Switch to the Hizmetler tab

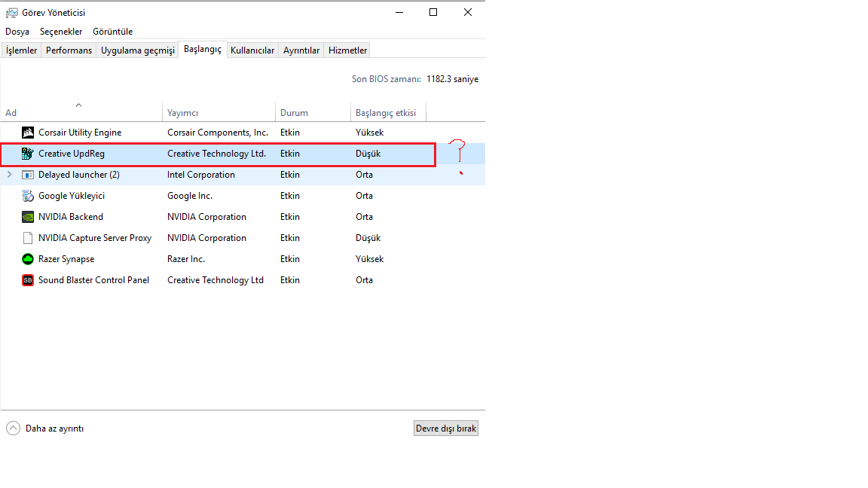(347, 50)
